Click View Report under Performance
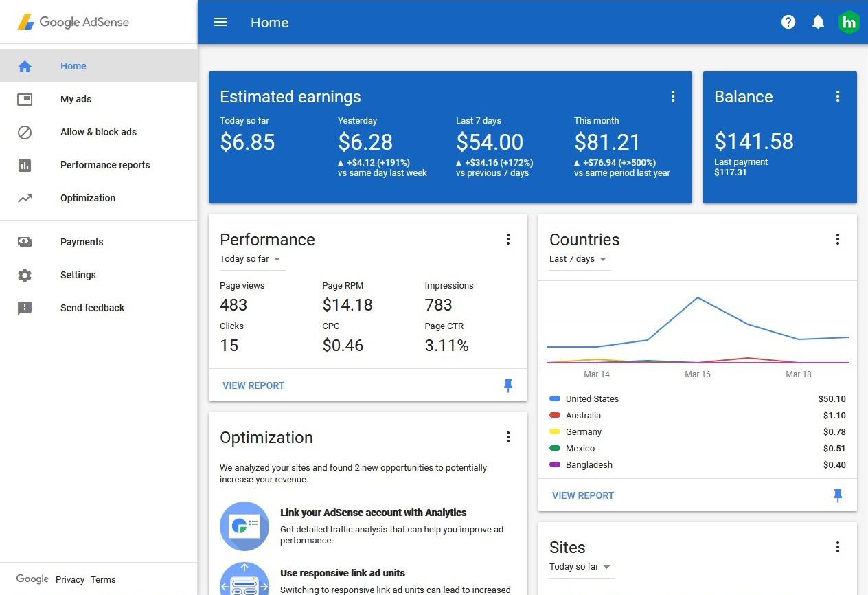868x595 pixels. [253, 385]
